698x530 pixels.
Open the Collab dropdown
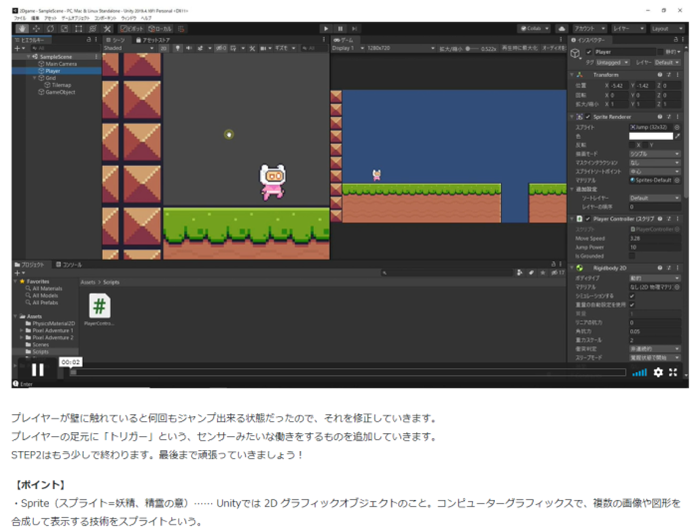point(534,28)
